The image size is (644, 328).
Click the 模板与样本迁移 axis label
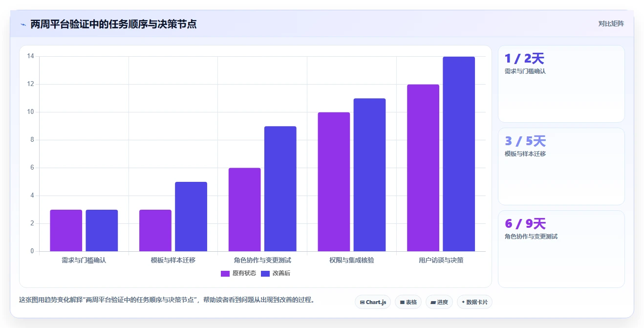coord(173,261)
